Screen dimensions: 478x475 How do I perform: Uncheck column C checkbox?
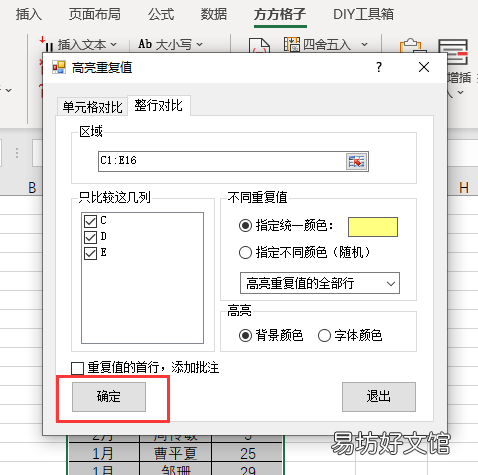coord(90,221)
